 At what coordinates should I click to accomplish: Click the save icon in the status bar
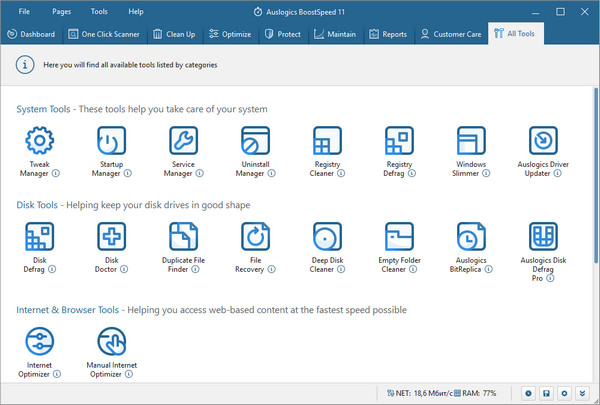[x=548, y=393]
